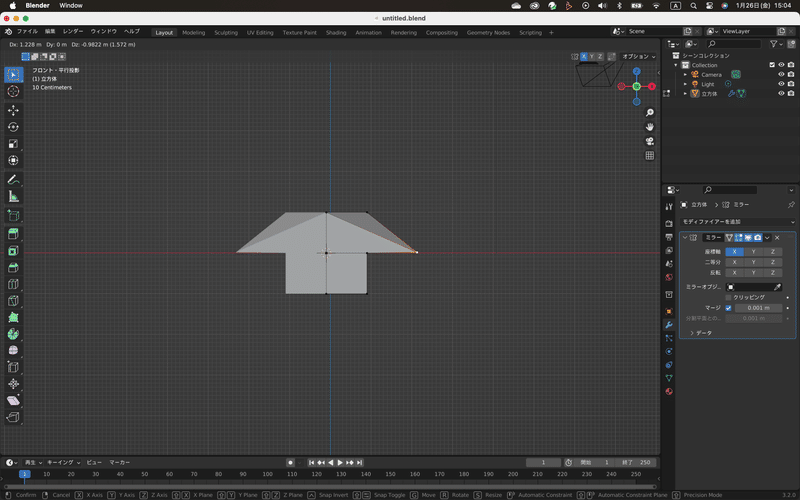
Task: Hide the Light object with its eye icon
Action: [x=781, y=84]
